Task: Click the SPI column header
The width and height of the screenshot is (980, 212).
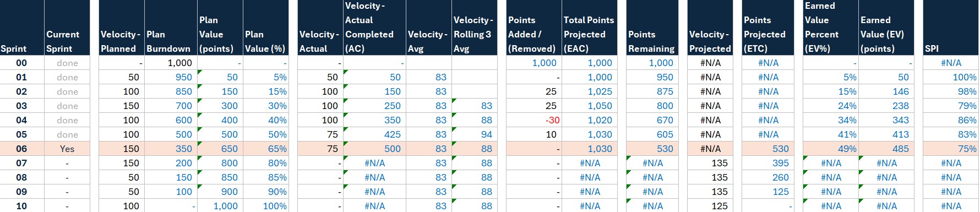Action: tap(950, 28)
